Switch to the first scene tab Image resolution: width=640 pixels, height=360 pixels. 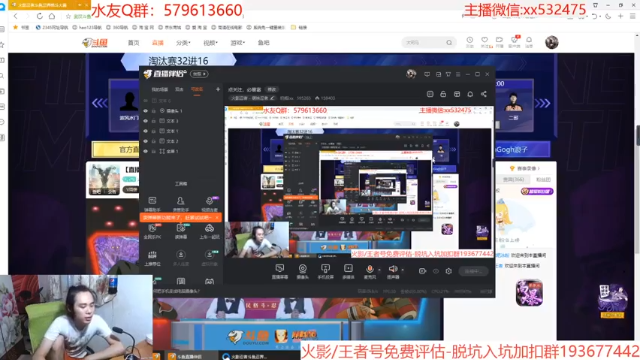[160, 89]
